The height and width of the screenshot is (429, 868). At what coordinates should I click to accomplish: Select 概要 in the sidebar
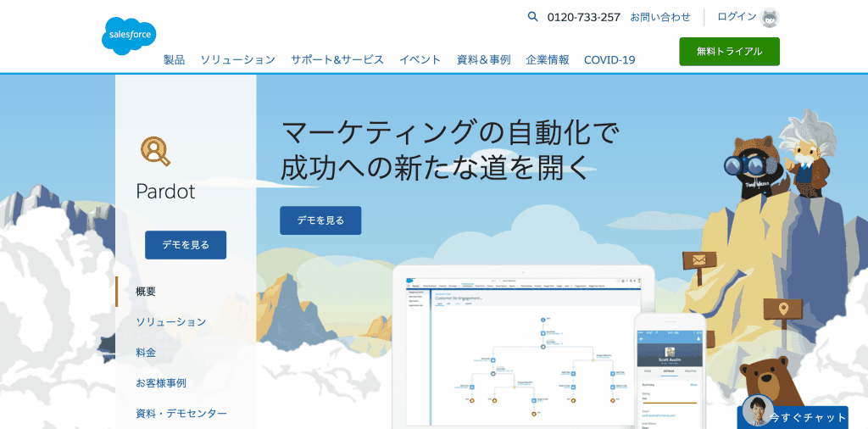click(146, 291)
